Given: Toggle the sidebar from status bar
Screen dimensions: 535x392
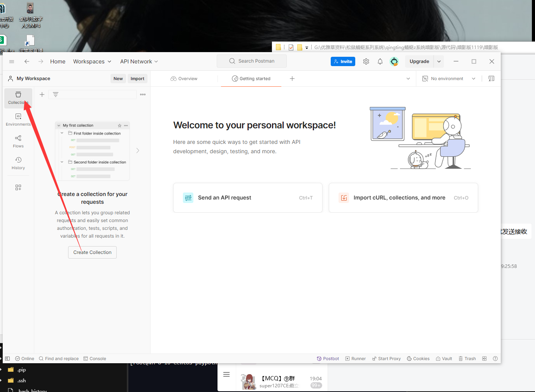Looking at the screenshot, I should pyautogui.click(x=7, y=359).
